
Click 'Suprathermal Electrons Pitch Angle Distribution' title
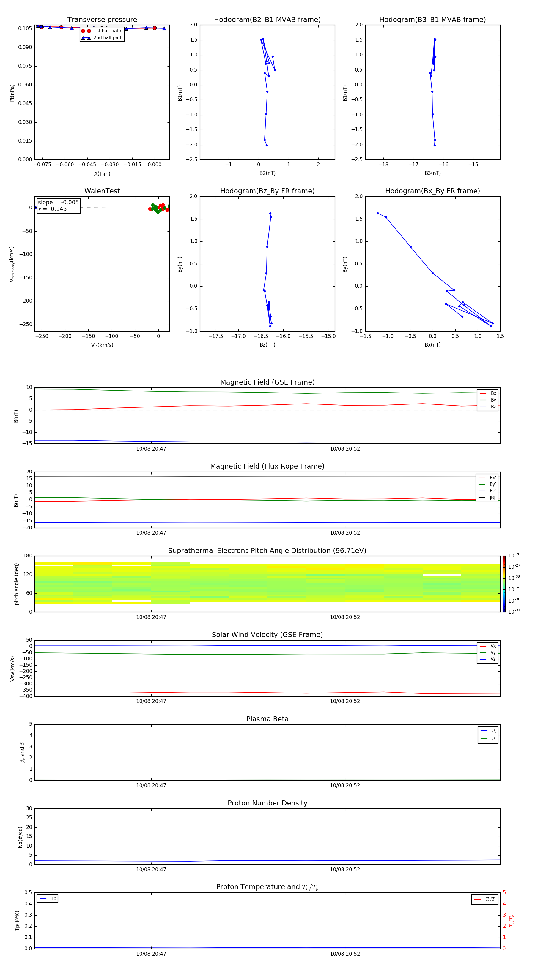pyautogui.click(x=267, y=551)
